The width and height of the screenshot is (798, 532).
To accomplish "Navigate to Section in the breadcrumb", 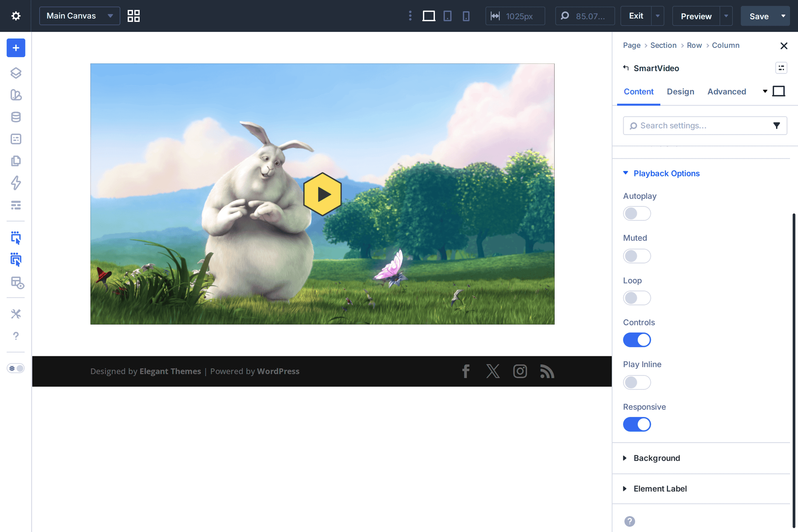I will (x=663, y=45).
